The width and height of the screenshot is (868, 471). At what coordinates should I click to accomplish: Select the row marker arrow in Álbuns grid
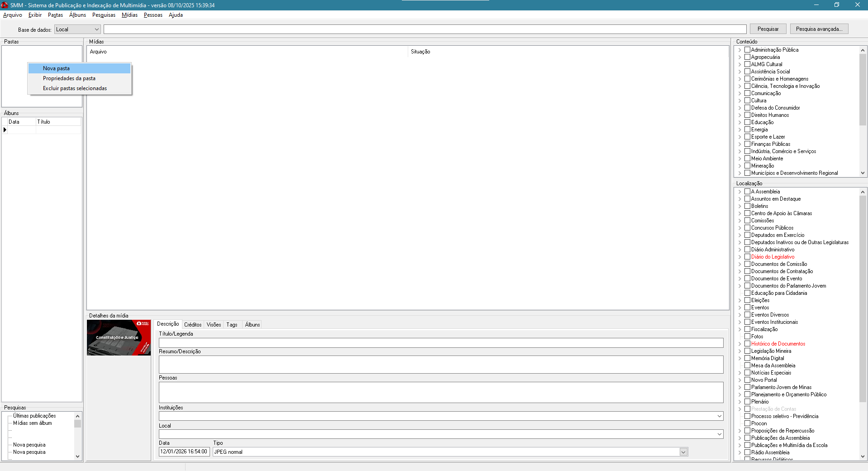[5, 130]
